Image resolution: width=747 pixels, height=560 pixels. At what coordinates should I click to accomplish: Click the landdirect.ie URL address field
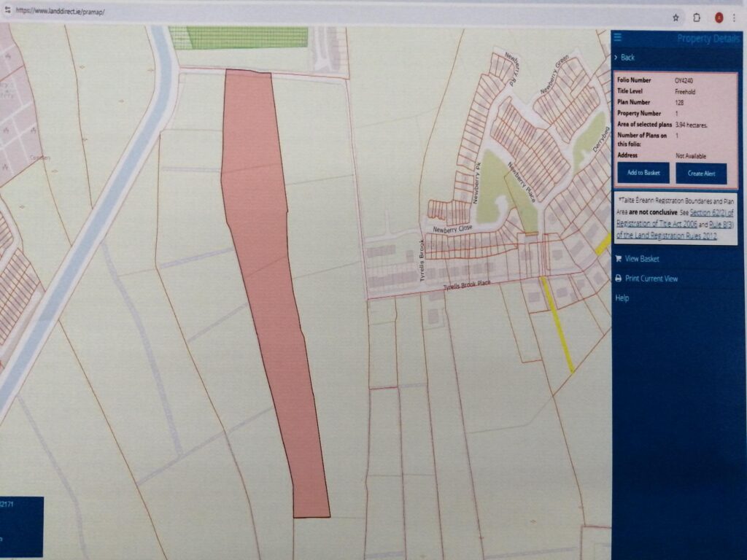point(58,13)
